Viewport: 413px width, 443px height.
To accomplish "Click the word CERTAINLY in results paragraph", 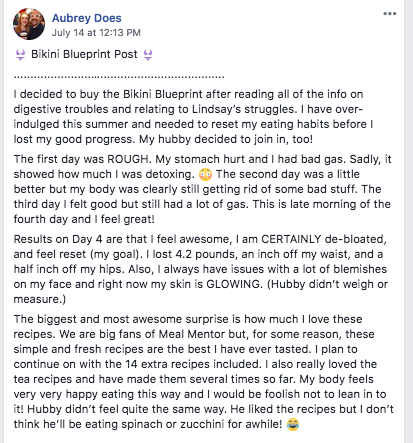I will point(291,239).
